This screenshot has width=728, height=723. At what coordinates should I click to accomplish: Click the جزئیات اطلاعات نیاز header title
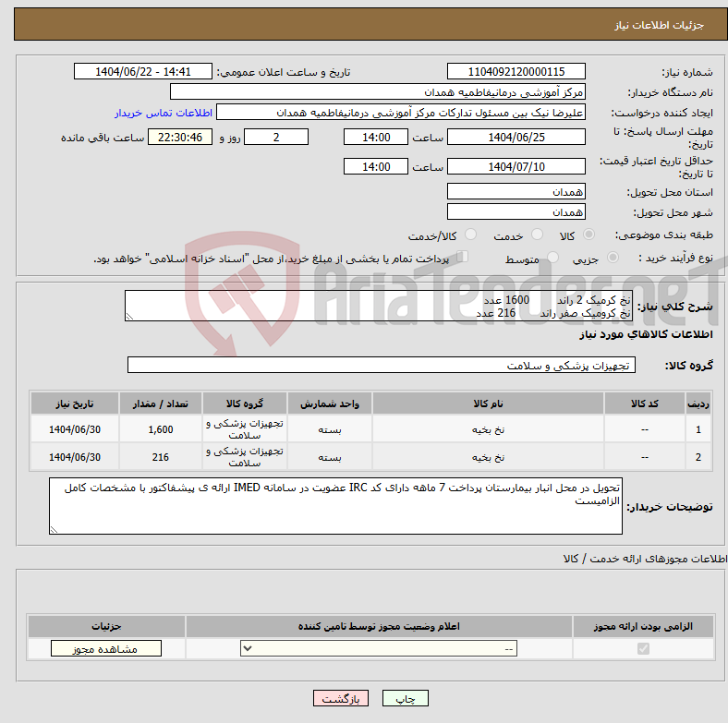(x=659, y=25)
